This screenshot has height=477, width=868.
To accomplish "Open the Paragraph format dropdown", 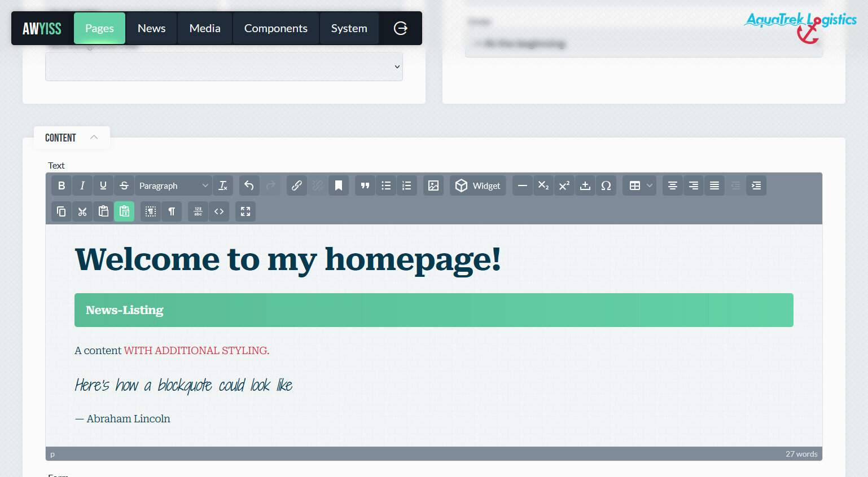I will [174, 185].
